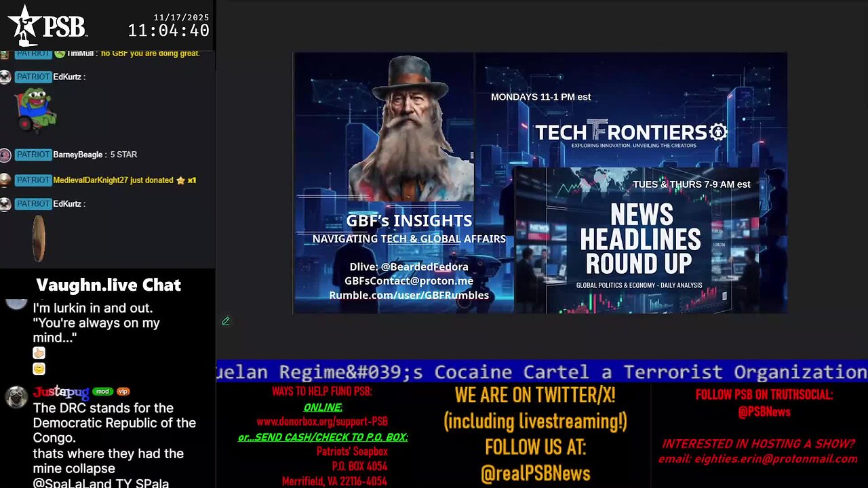Click the @realPSBNews Twitter handle

pos(536,473)
